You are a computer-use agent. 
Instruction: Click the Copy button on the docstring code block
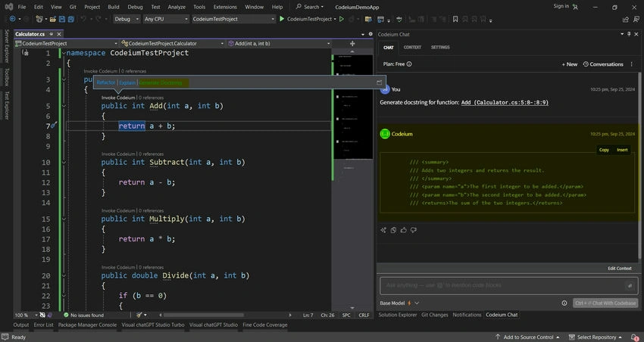604,150
